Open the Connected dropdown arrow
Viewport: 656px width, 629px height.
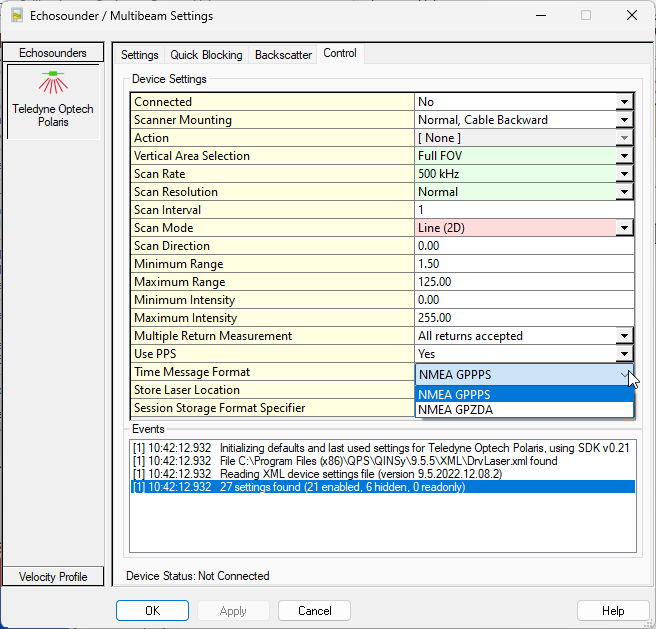coord(624,102)
